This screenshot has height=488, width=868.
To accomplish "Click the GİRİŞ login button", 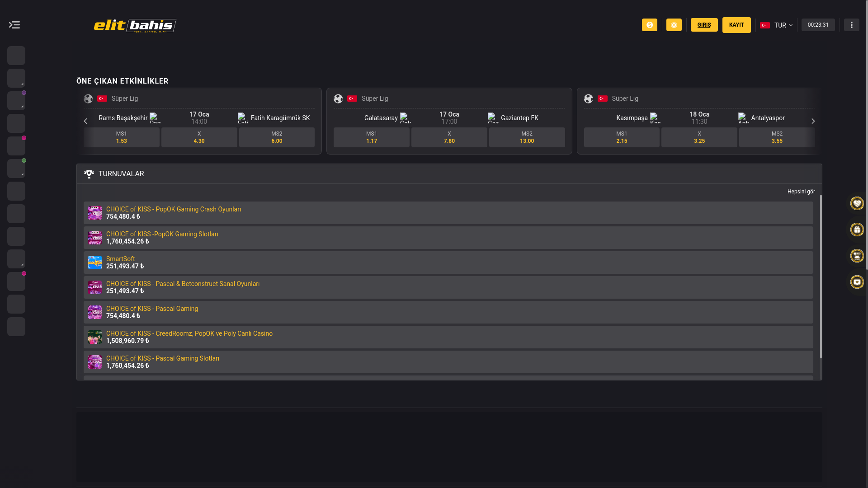I will point(704,25).
